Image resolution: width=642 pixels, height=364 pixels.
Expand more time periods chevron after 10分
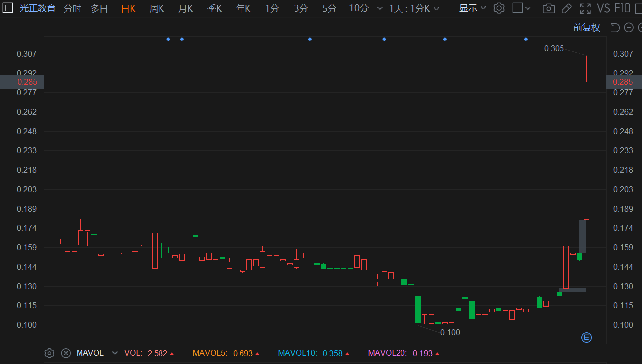[380, 8]
